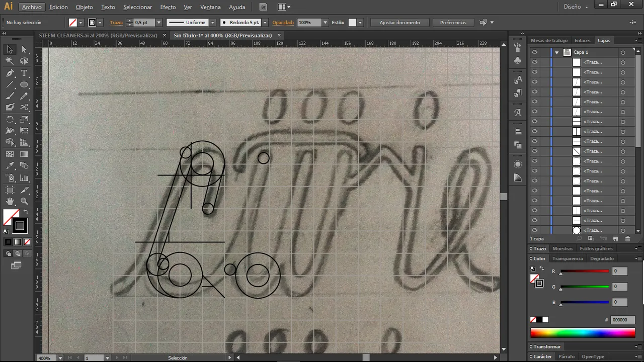
Task: Select the Perspective Grid tool
Action: tap(24, 143)
